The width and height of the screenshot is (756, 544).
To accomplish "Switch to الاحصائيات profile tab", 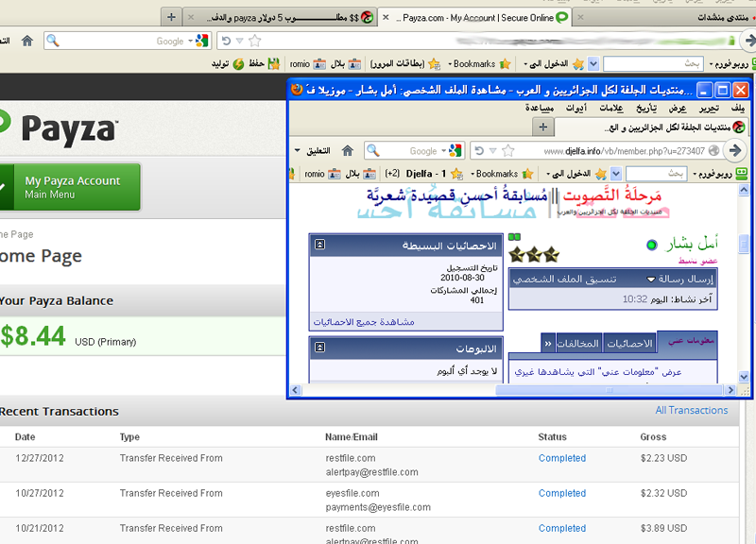I will click(x=629, y=343).
